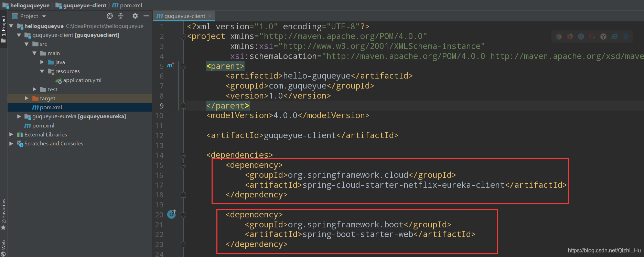This screenshot has height=257, width=644.
Task: Expand Scratches and Consoles node
Action: pyautogui.click(x=11, y=143)
